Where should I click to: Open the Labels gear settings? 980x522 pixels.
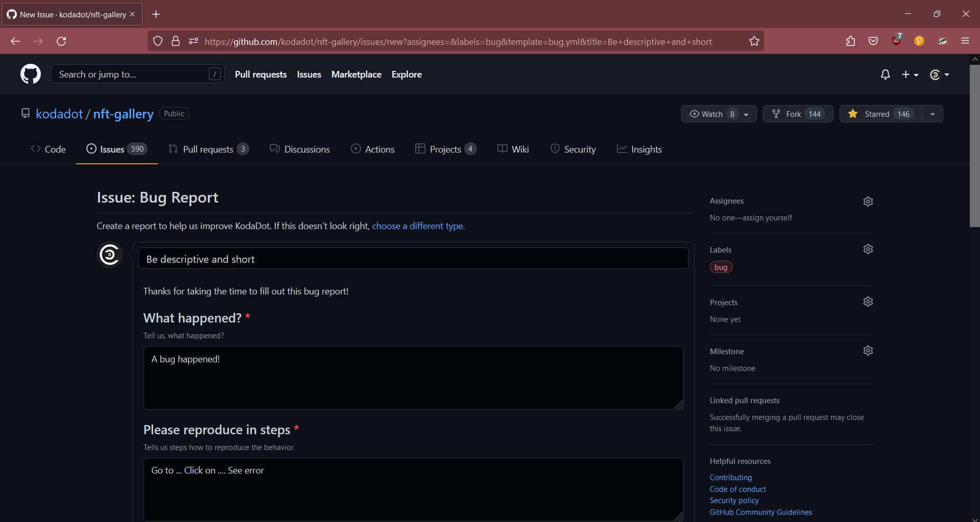[x=868, y=249]
